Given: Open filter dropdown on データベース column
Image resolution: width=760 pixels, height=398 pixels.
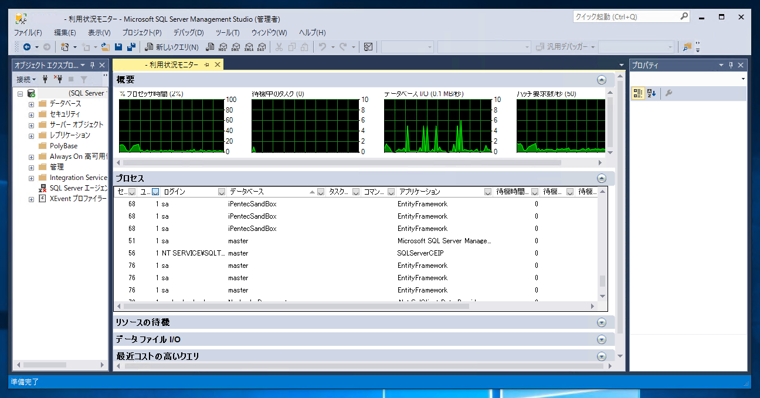Looking at the screenshot, I should click(320, 192).
